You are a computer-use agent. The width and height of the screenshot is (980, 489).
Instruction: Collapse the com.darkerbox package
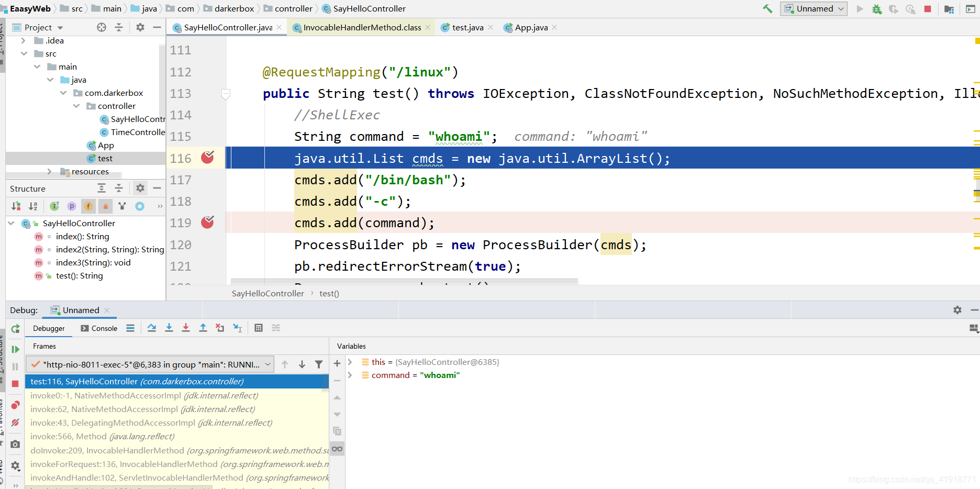(63, 93)
